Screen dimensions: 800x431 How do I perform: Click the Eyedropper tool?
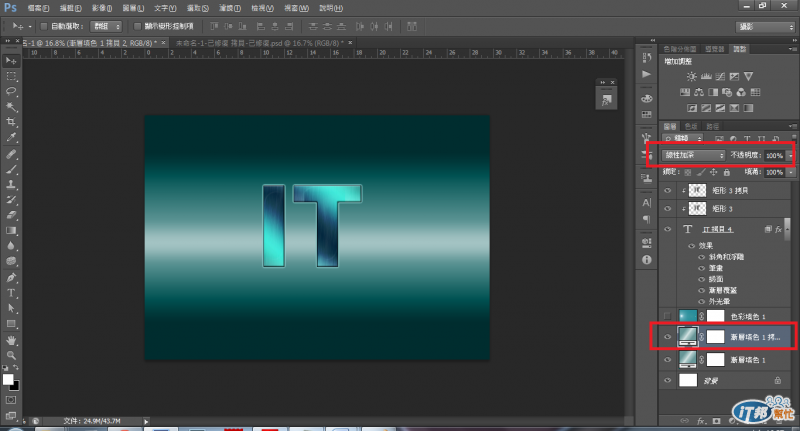(x=11, y=138)
